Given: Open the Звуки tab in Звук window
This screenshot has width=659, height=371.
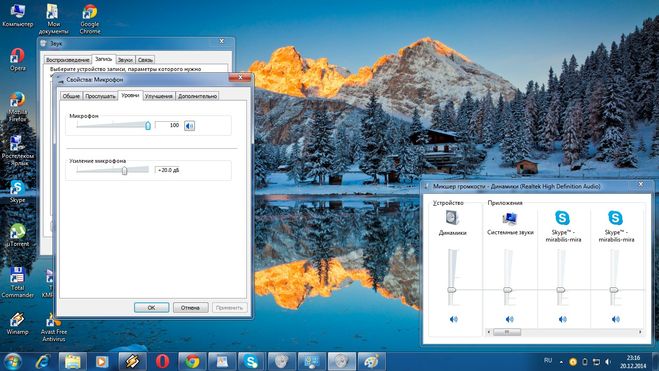Looking at the screenshot, I should click(x=125, y=60).
